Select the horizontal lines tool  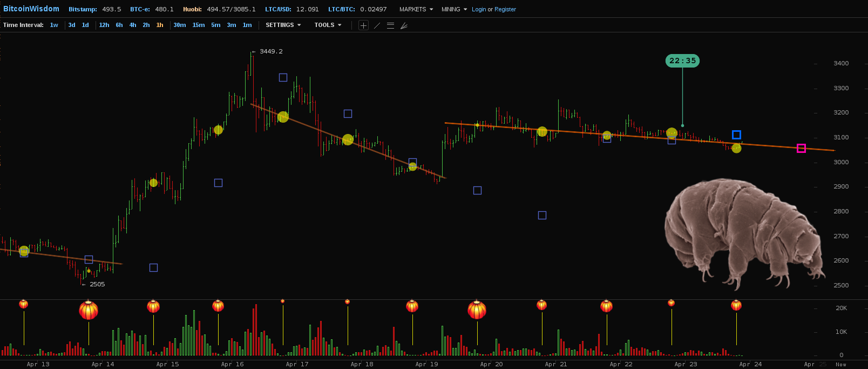click(x=390, y=25)
